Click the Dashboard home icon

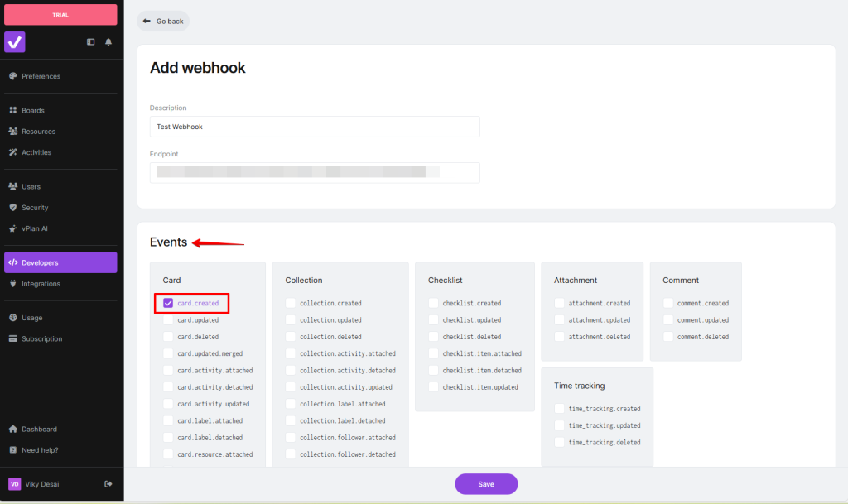click(x=13, y=430)
